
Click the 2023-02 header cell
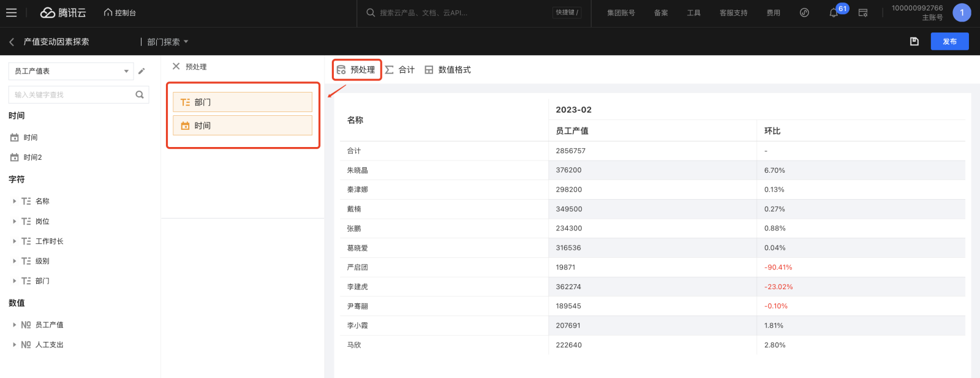coord(573,110)
